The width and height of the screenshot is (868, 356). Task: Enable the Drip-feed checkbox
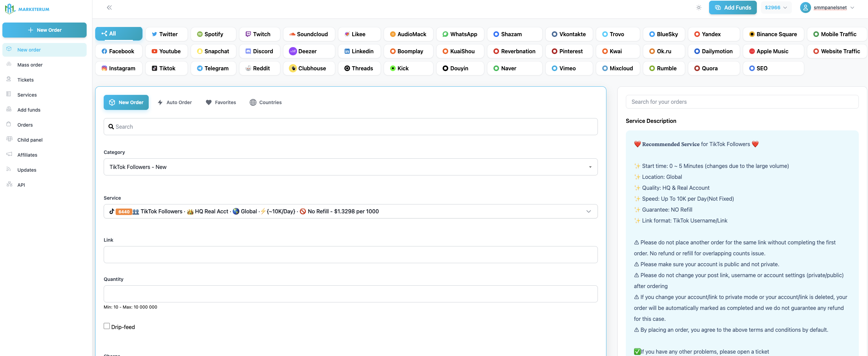coord(107,326)
